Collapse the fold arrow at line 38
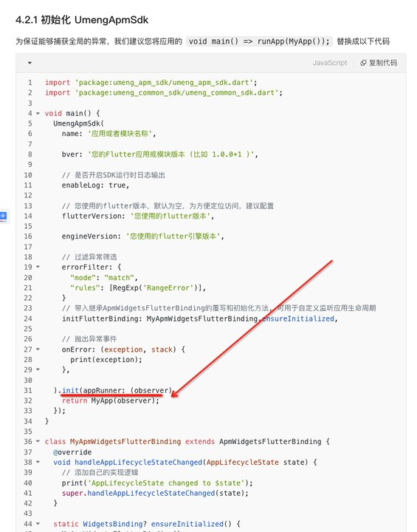Viewport: 417px width, 532px height. tap(38, 462)
